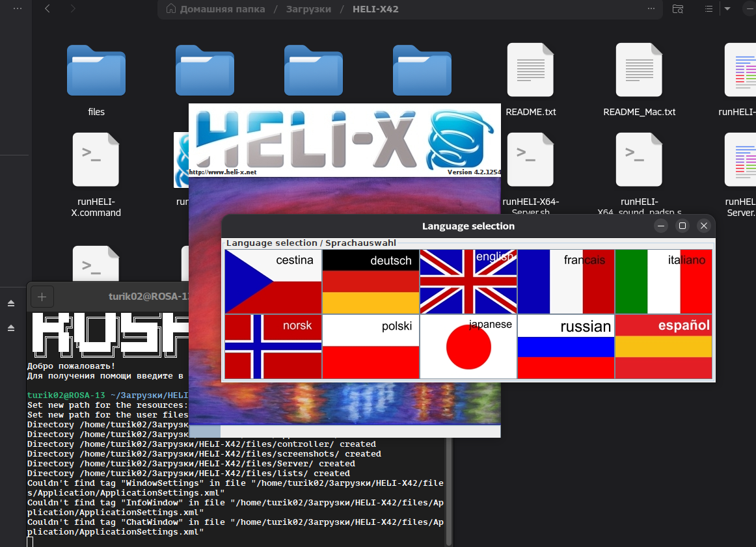Click terminal line files/screenshots/ created
756x547 pixels.
click(204, 453)
